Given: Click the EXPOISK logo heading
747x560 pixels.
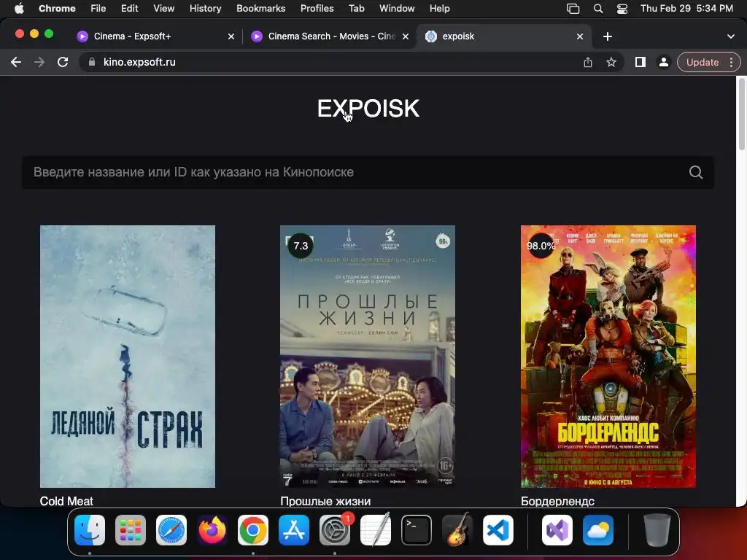Looking at the screenshot, I should [x=368, y=109].
